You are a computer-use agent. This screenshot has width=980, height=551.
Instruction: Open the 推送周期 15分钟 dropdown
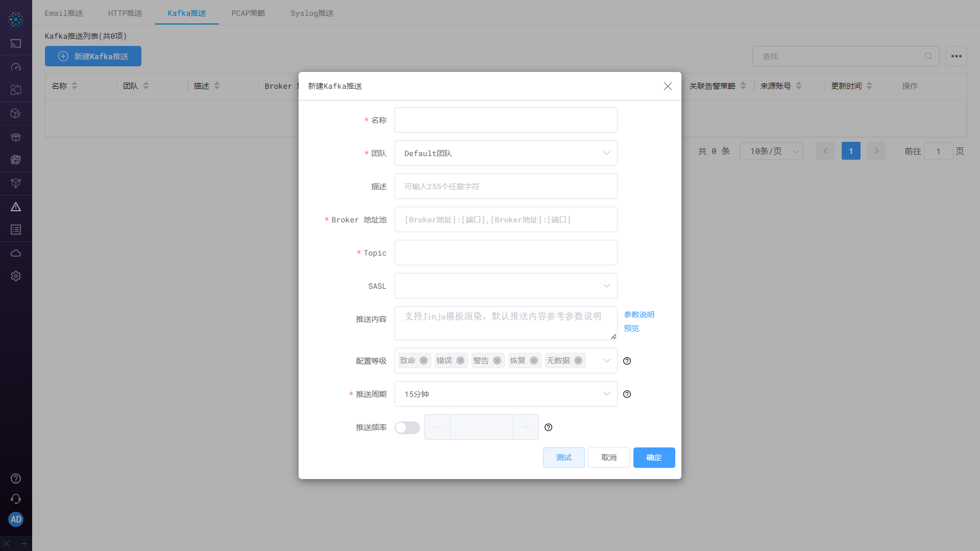click(505, 394)
